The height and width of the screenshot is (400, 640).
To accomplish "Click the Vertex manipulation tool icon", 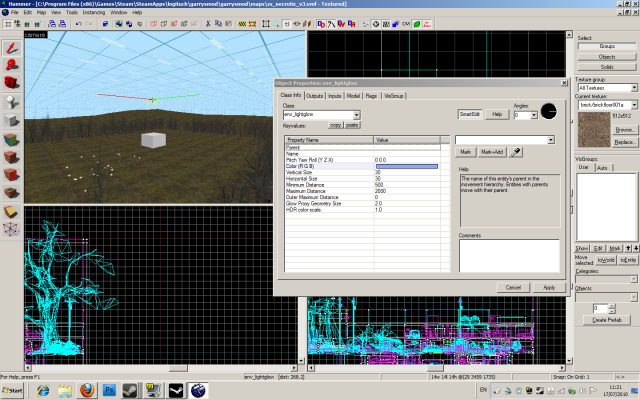I will (10, 229).
